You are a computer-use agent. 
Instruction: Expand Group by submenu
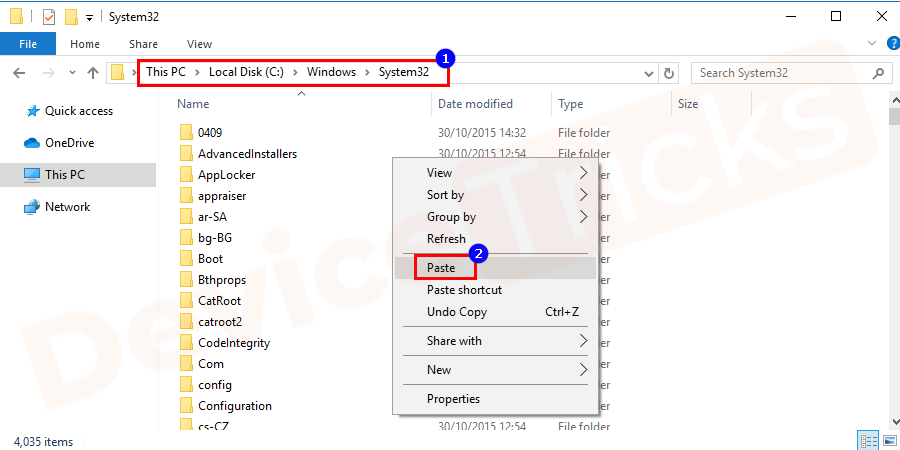click(495, 217)
